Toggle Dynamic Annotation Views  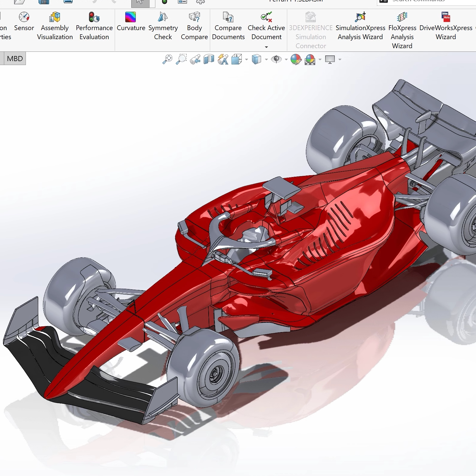click(x=223, y=59)
